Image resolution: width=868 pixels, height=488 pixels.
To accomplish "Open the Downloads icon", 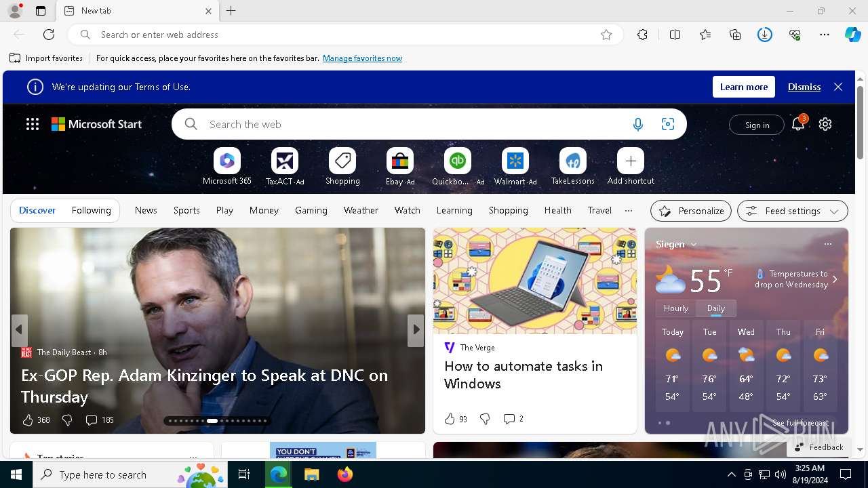I will [x=765, y=35].
